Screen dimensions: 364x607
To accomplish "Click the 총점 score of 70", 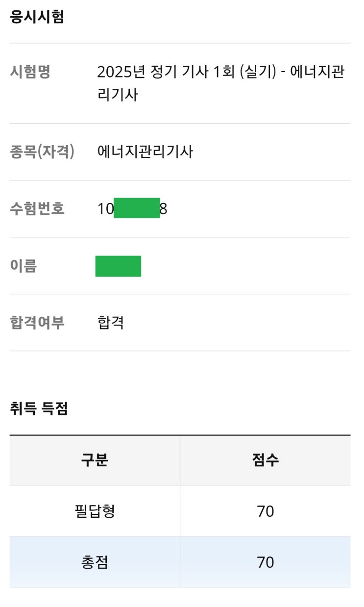I will coord(265,562).
